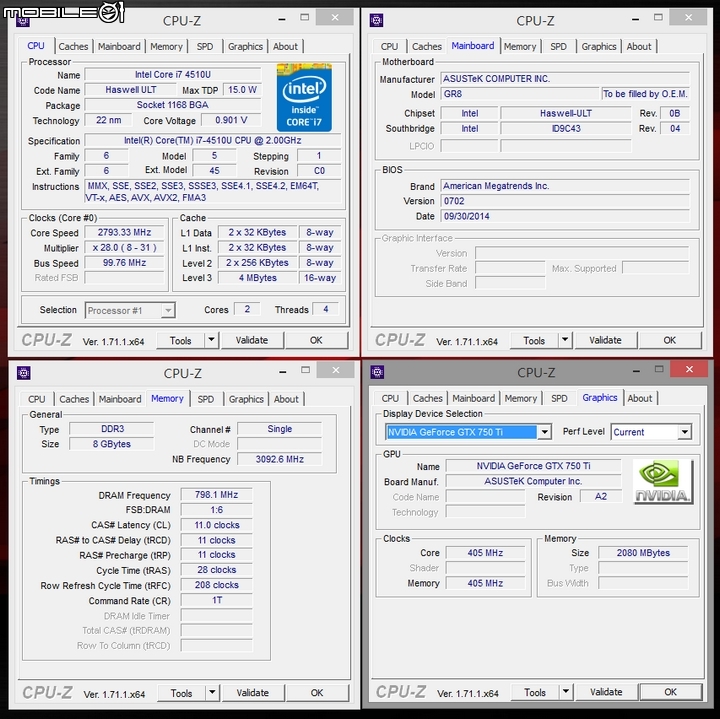Select Caches tab in Graphics window
The image size is (720, 719).
coord(428,398)
